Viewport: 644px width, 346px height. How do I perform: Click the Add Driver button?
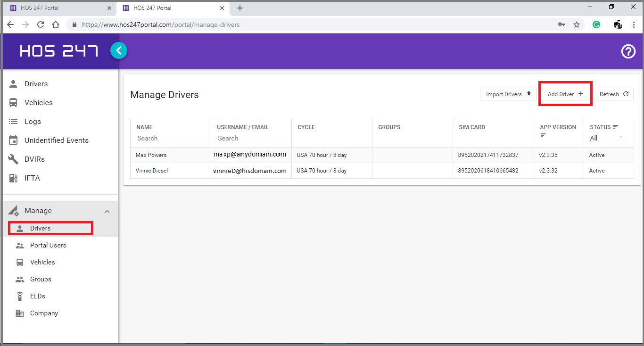click(x=565, y=94)
